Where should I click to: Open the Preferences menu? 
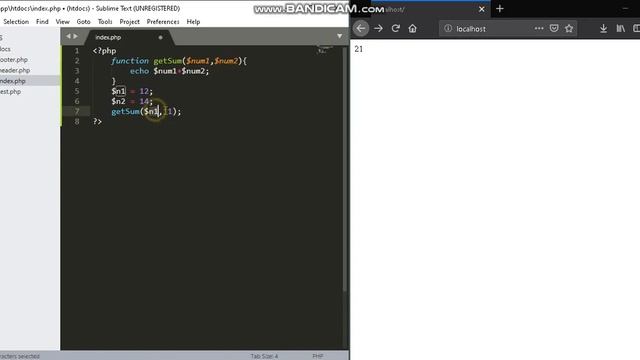[163, 22]
